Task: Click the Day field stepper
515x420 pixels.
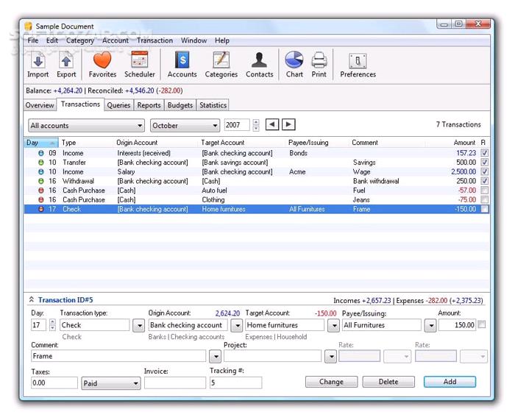Action: (52, 325)
